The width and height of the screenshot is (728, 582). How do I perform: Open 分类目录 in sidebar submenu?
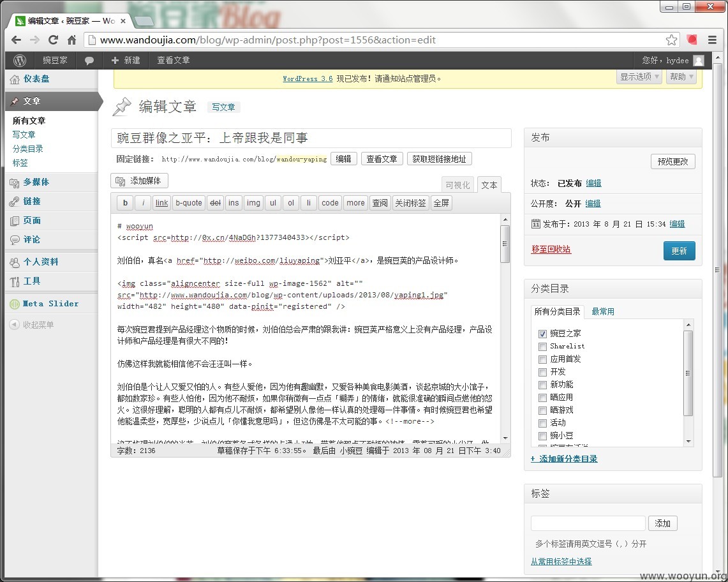tap(28, 149)
